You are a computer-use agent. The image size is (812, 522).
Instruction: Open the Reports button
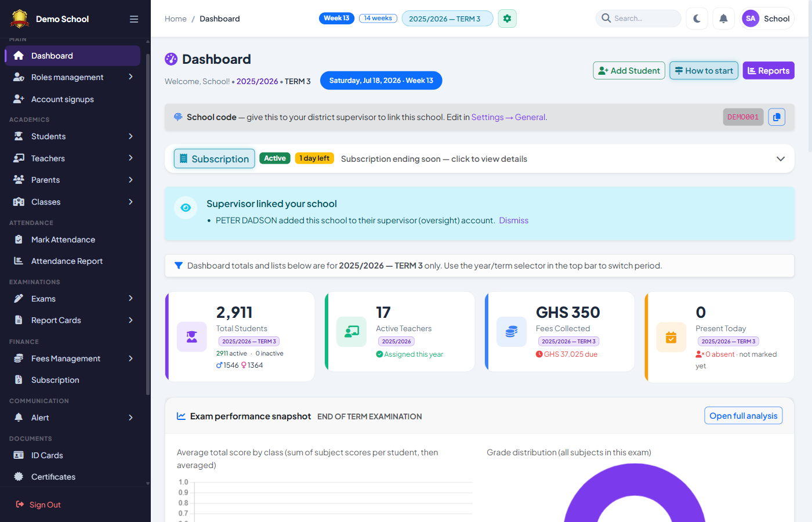point(768,71)
